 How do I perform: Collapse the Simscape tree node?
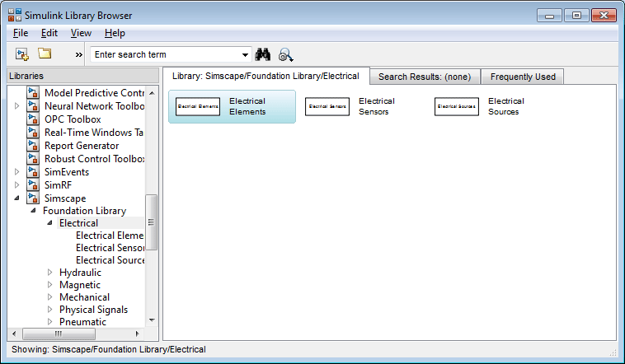click(16, 198)
